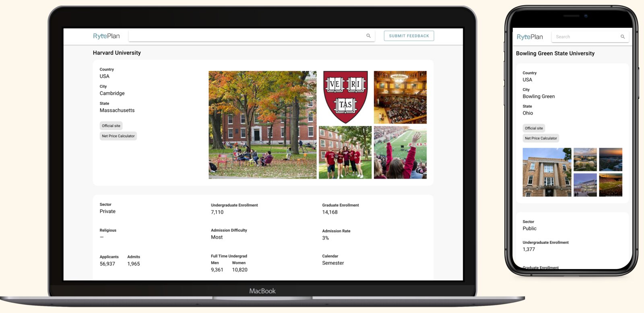The image size is (644, 313).
Task: Open Bowling Green's Net Price Calculator
Action: click(541, 138)
